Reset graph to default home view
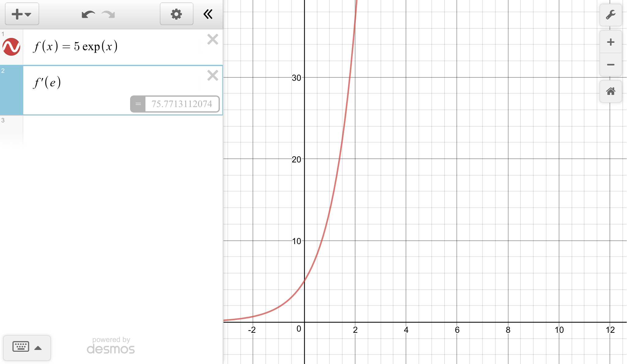 [610, 91]
